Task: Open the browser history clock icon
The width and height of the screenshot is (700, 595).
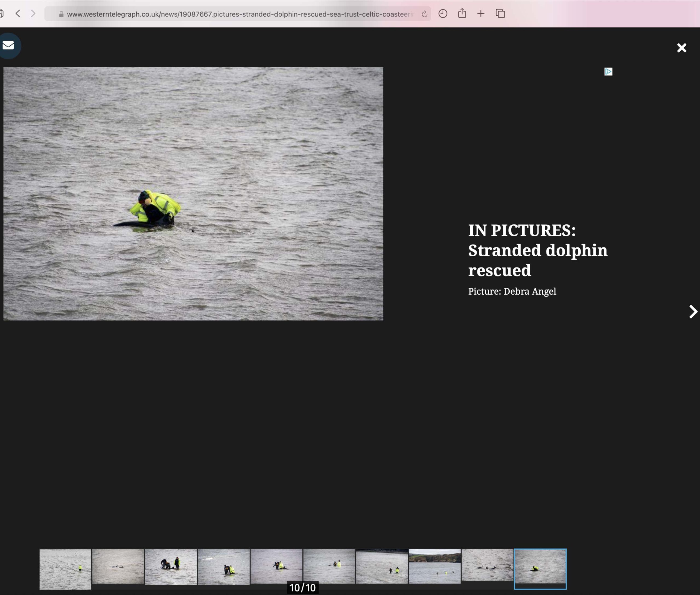Action: click(x=443, y=14)
